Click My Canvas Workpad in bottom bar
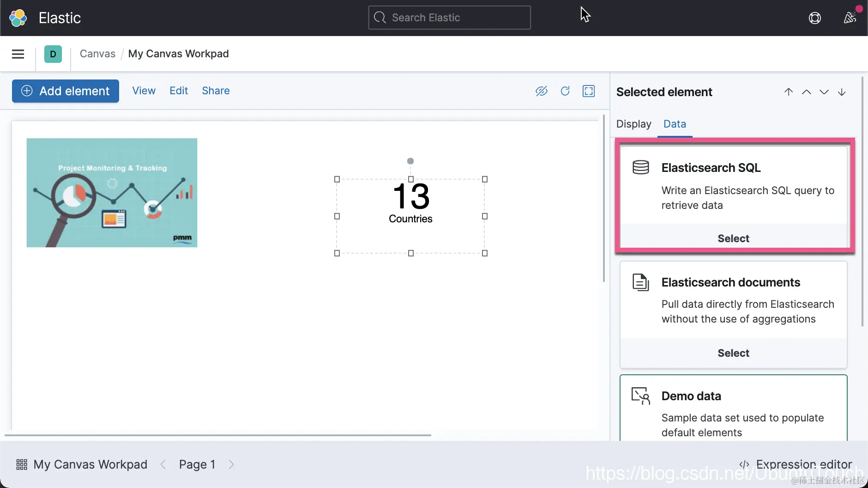The width and height of the screenshot is (868, 488). click(90, 464)
